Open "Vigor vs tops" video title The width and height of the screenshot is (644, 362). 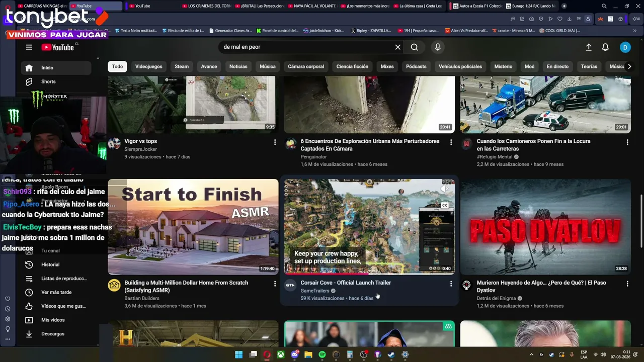[141, 141]
